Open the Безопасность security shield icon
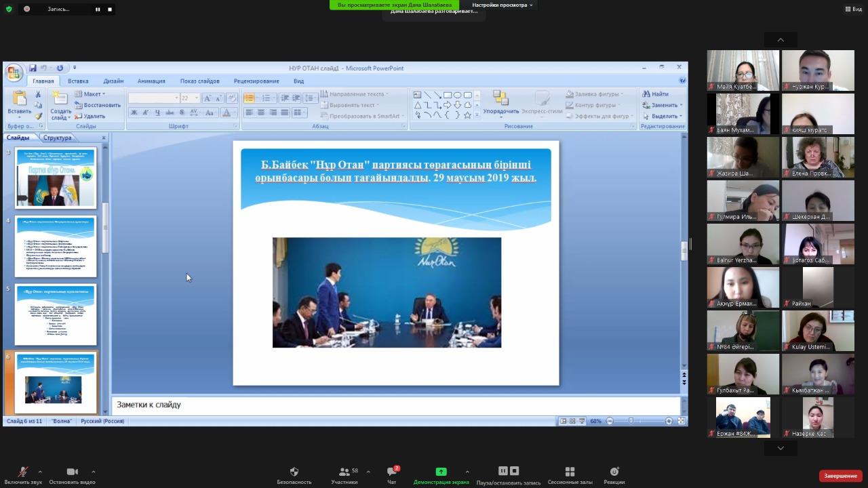Viewport: 868px width, 488px height. [x=294, y=472]
